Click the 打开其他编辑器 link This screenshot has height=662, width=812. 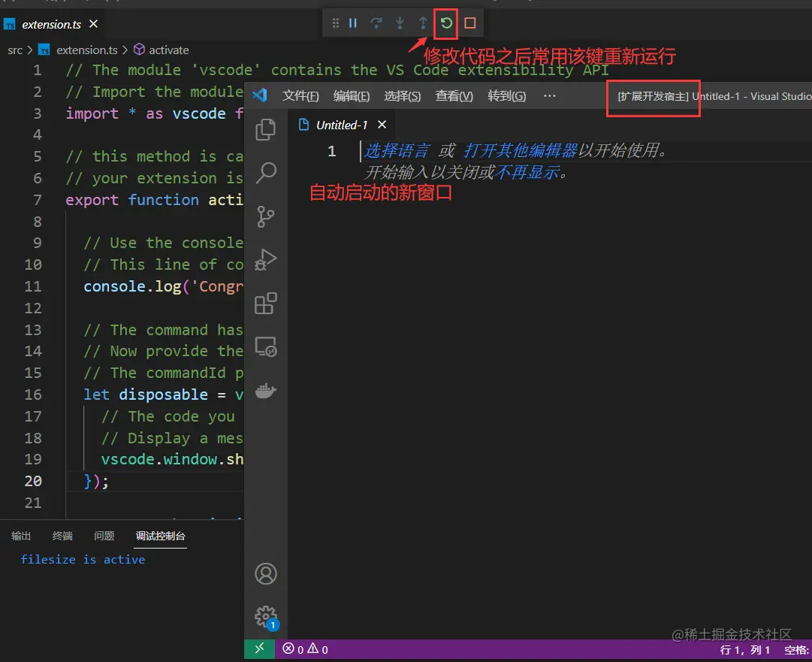point(520,151)
